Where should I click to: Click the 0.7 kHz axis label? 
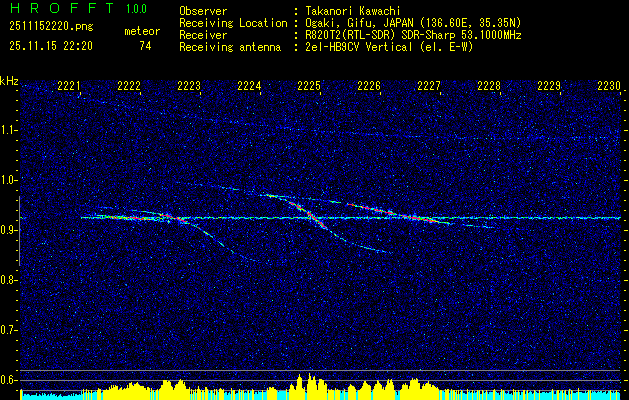tap(8, 330)
